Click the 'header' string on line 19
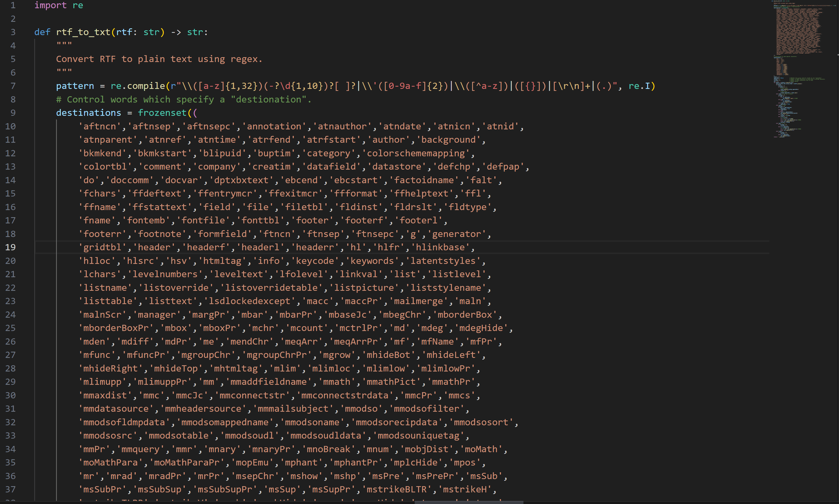 pos(155,247)
